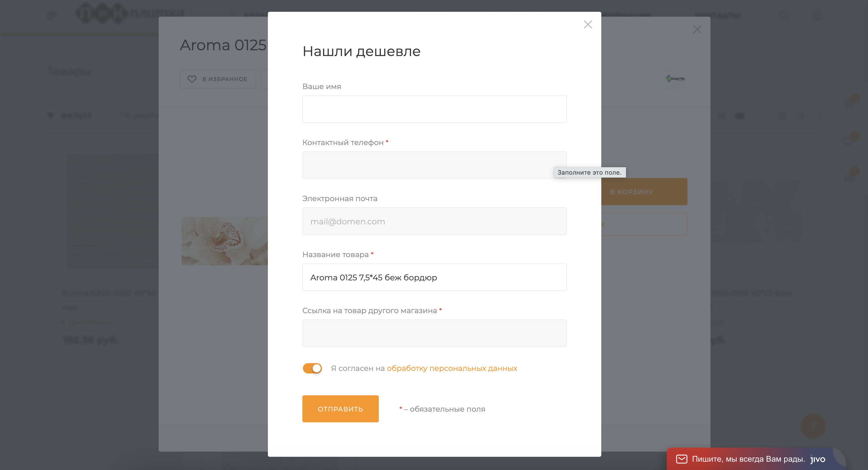This screenshot has height=470, width=868.
Task: Open "обработку персональных данных" link
Action: coord(452,368)
